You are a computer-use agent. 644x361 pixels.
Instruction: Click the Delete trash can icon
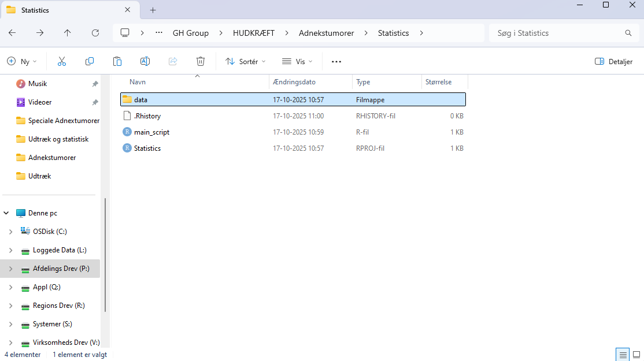(201, 61)
